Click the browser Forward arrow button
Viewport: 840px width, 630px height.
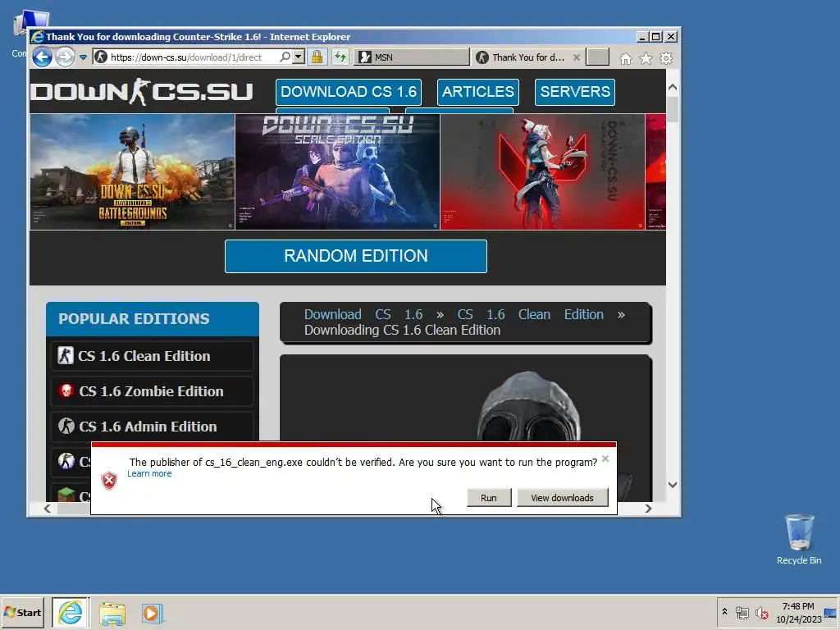[x=65, y=57]
